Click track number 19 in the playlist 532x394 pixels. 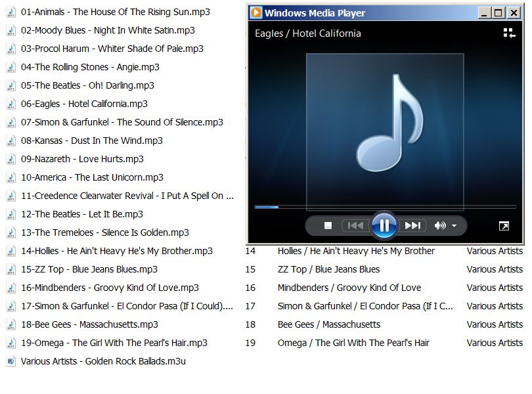tap(250, 343)
